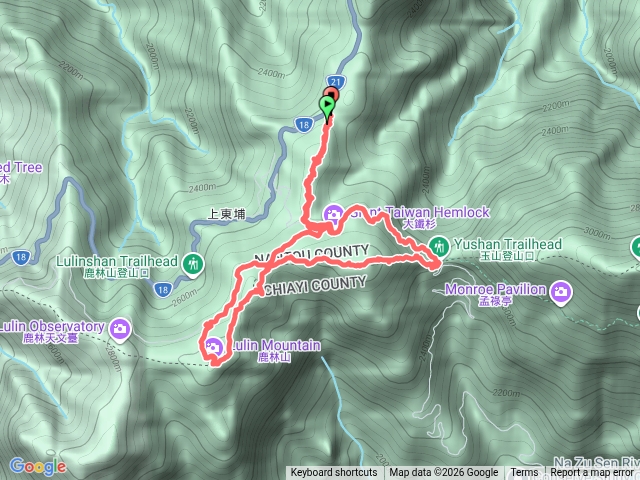This screenshot has height=480, width=640.
Task: Click the Giant Taiwan Hemlock camera pin
Action: (x=334, y=216)
